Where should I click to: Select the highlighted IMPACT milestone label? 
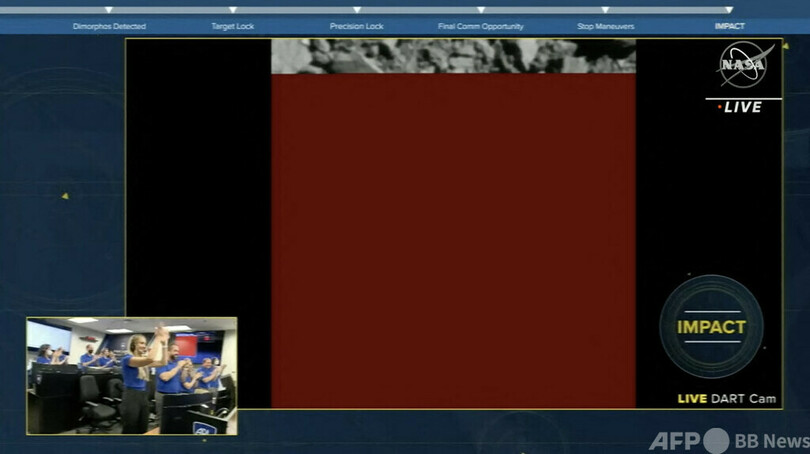point(729,26)
